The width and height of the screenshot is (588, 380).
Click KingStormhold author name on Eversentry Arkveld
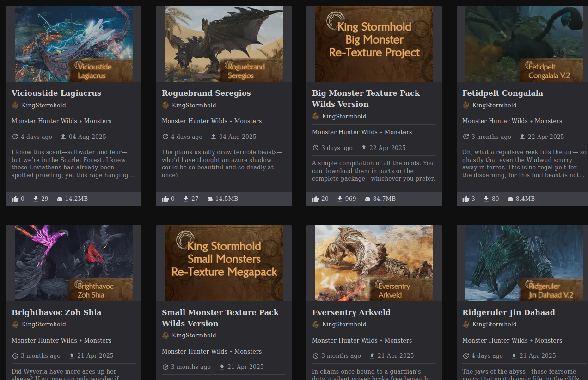(x=344, y=324)
